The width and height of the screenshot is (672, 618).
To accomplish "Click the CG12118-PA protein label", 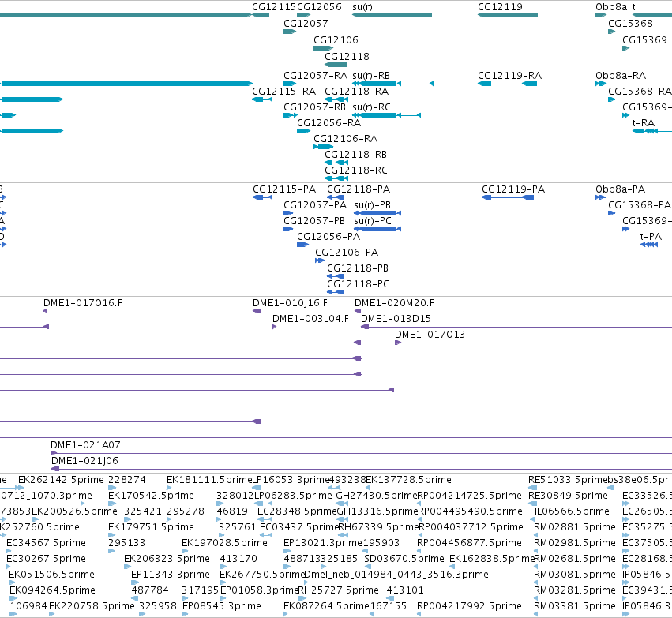I will (359, 189).
